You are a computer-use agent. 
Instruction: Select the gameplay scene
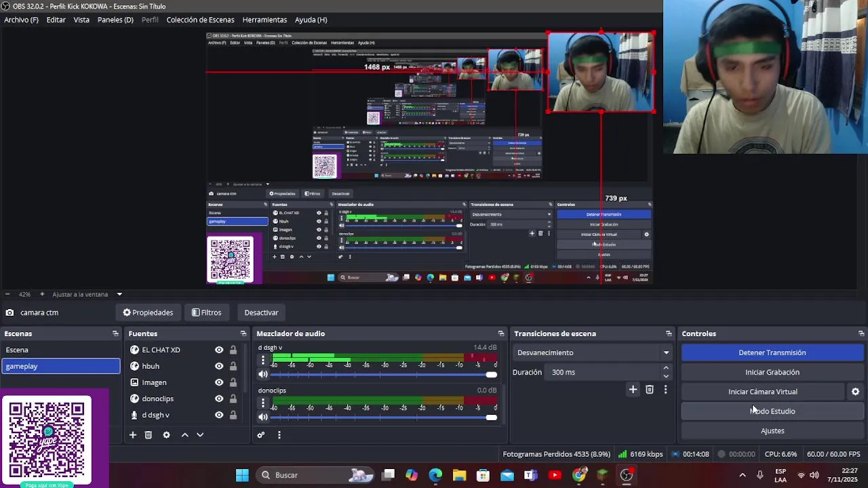(60, 366)
